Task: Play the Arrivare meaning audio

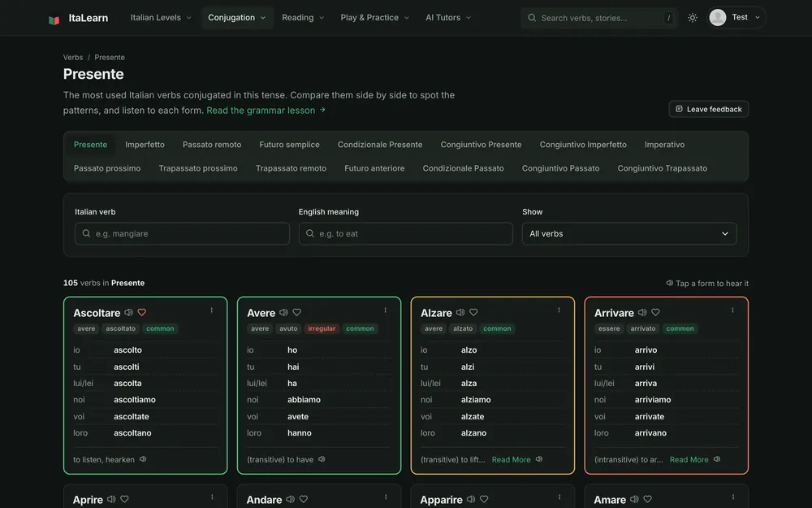Action: 717,459
